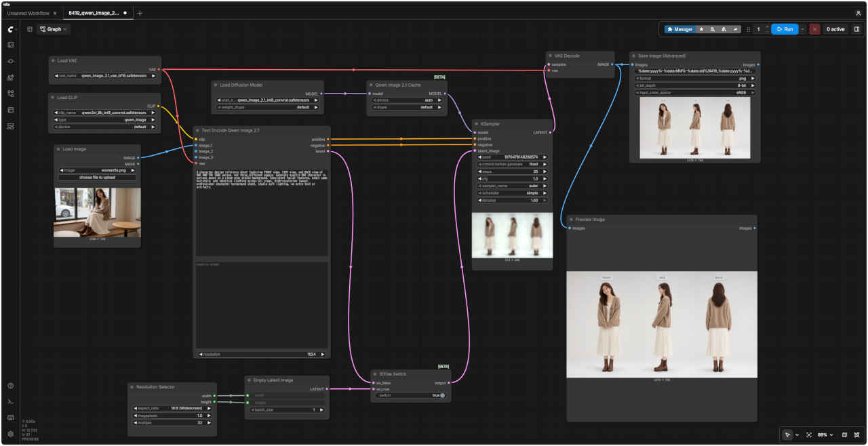Collapse the KSampler node
Screen dimensions: 868x446
tap(477, 124)
